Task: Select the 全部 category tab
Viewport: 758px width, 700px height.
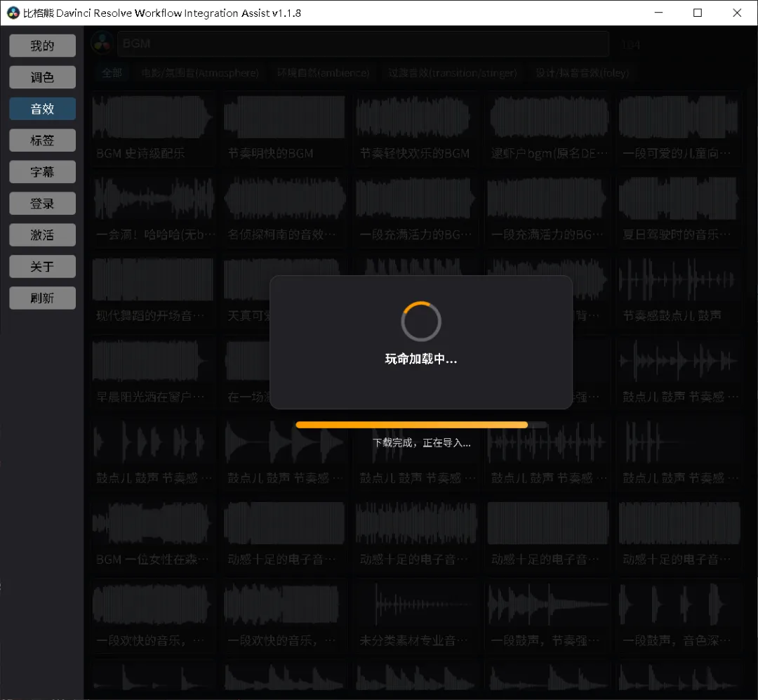Action: pyautogui.click(x=112, y=73)
